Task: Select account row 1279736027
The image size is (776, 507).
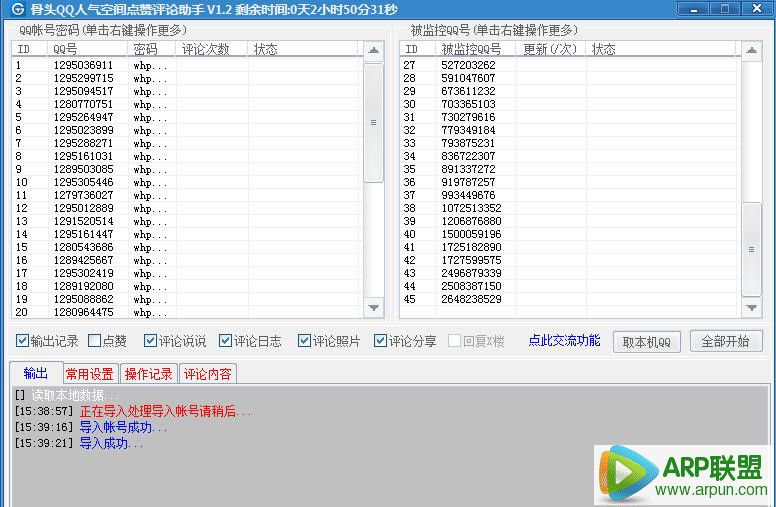Action: click(188, 195)
